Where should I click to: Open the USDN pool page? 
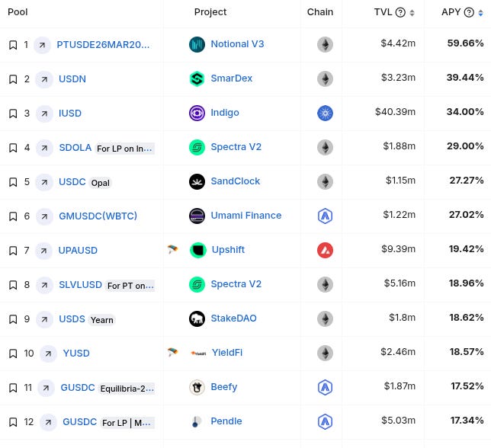[72, 78]
